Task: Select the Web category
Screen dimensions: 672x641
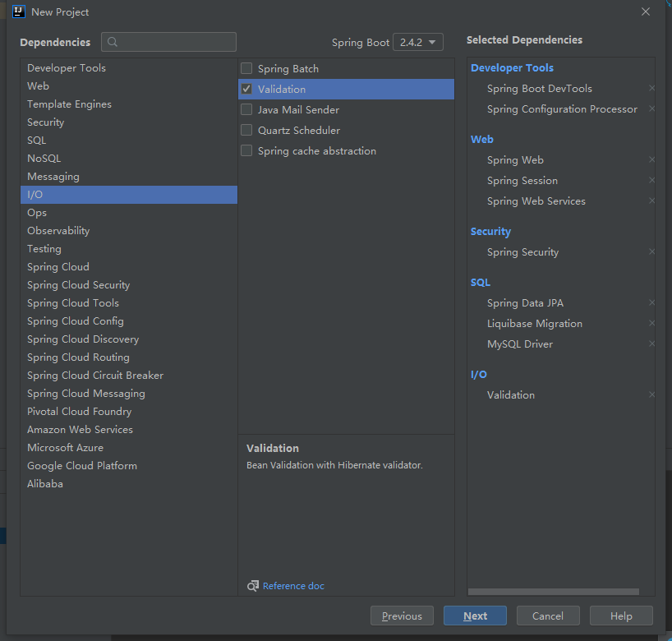Action: coord(129,86)
